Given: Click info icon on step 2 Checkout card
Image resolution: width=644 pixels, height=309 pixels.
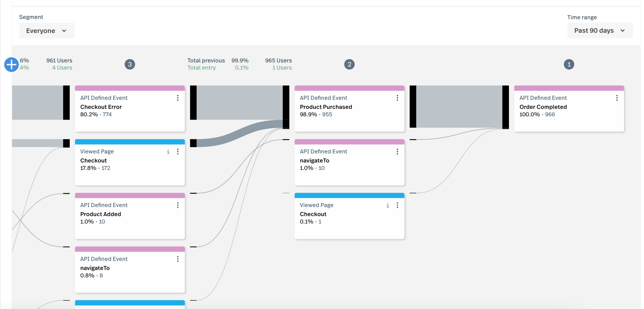Looking at the screenshot, I should point(388,205).
